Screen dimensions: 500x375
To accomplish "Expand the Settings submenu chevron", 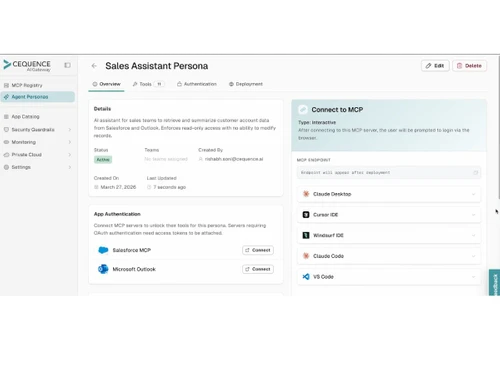I will point(70,167).
